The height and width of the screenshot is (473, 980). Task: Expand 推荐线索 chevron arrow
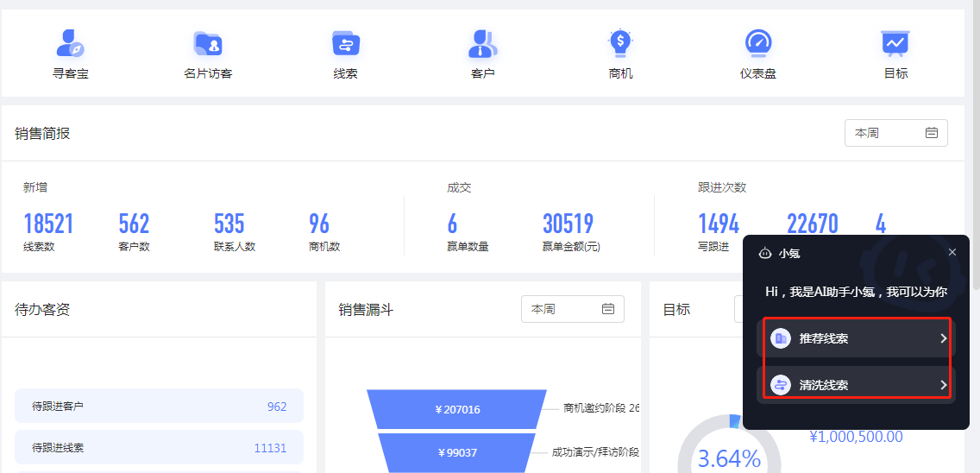(x=944, y=338)
